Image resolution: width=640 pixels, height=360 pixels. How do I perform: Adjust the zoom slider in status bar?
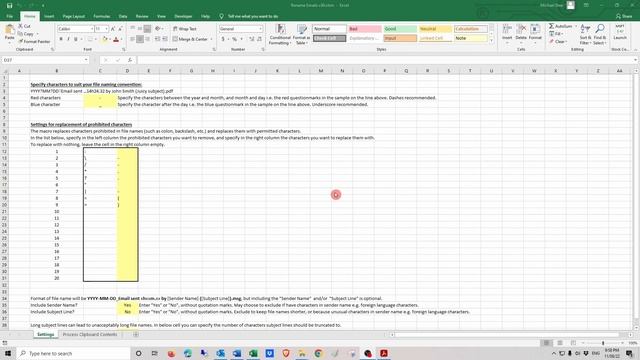pos(603,343)
